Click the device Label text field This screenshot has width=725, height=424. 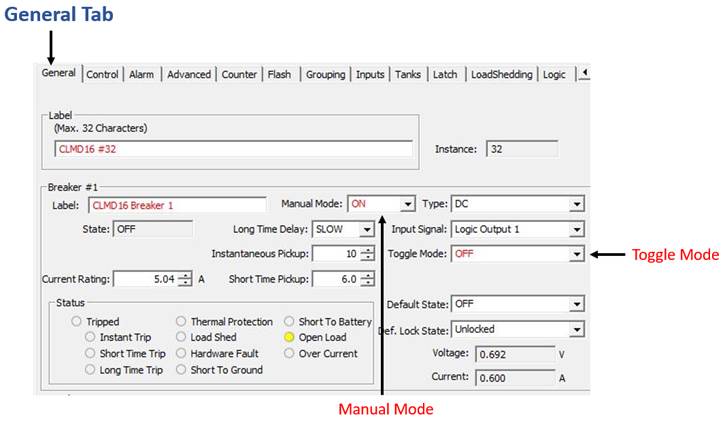click(x=233, y=149)
